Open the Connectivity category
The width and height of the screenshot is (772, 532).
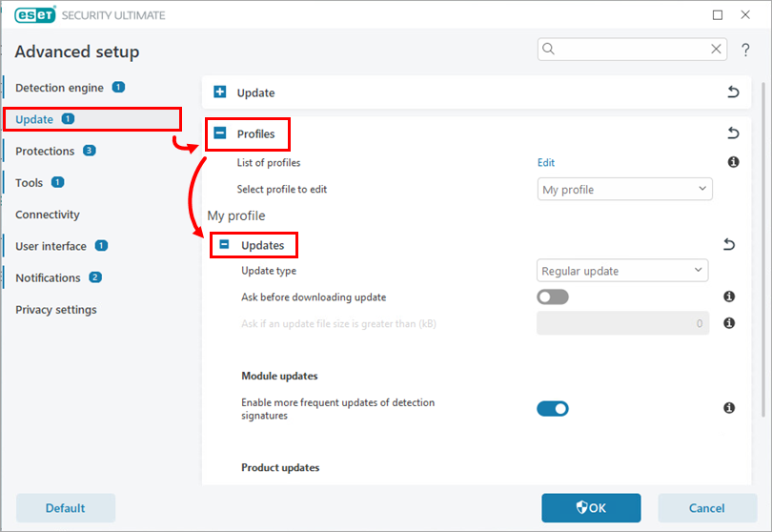pos(48,215)
